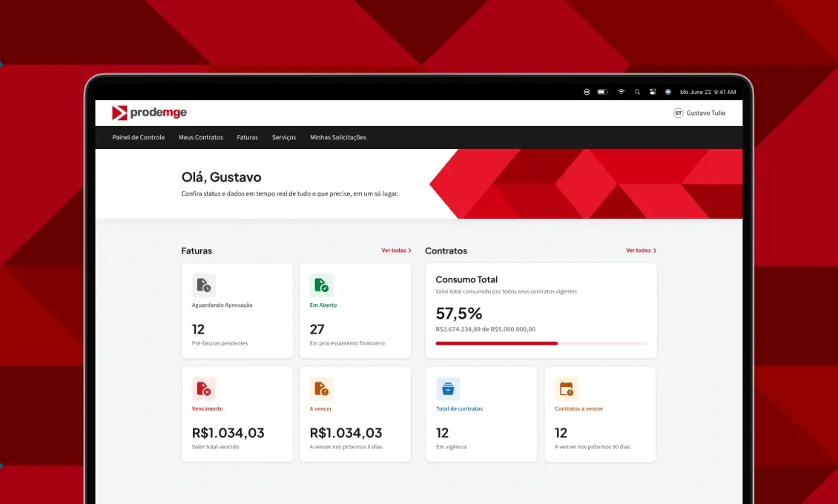
Task: Click R$2.674.234,89 de R$5.000.000,00 text
Action: [x=485, y=329]
